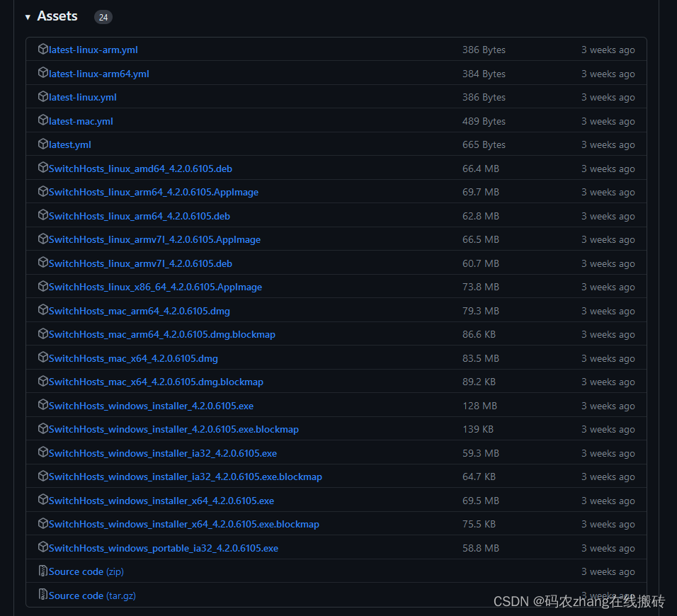The image size is (677, 616).
Task: Click package icon beside windows_installer_4.2.0.6105.exe.blockmap
Action: [42, 429]
